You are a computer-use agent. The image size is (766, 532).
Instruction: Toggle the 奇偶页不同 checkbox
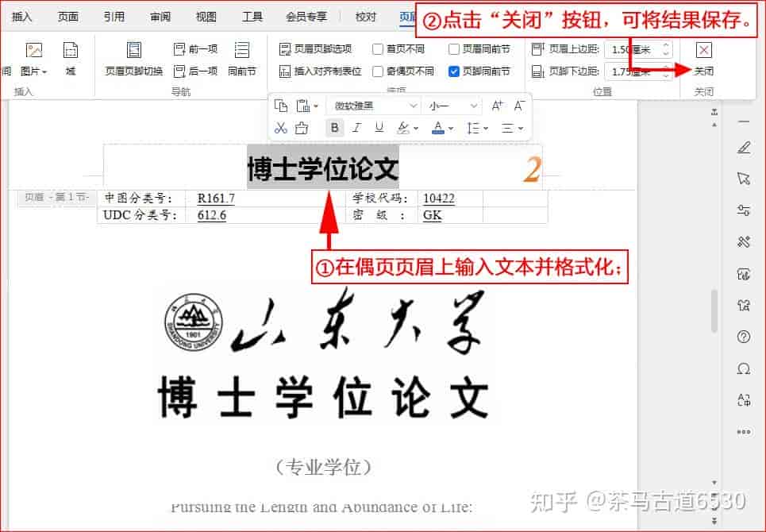click(x=377, y=71)
